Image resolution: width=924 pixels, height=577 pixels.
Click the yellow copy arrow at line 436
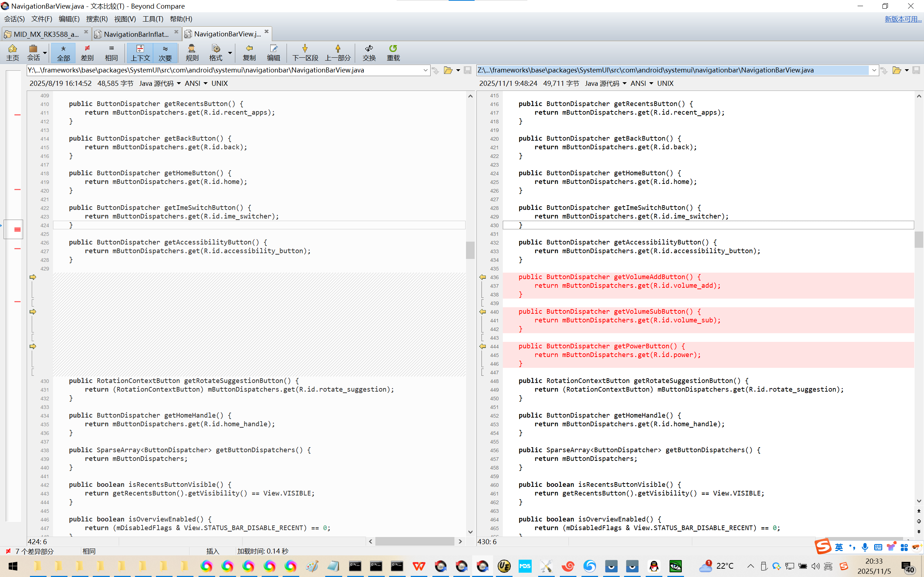[483, 277]
